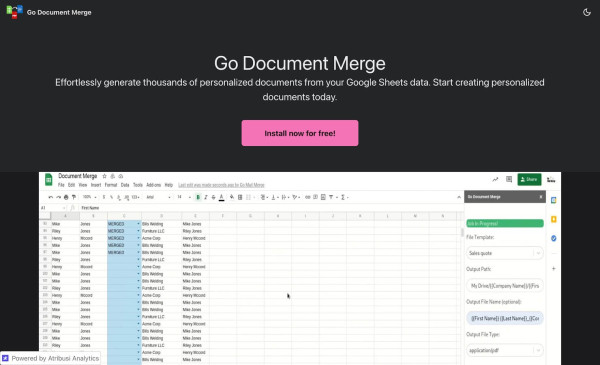
Task: Open the Output File Type application/pdf dropdown
Action: [505, 350]
